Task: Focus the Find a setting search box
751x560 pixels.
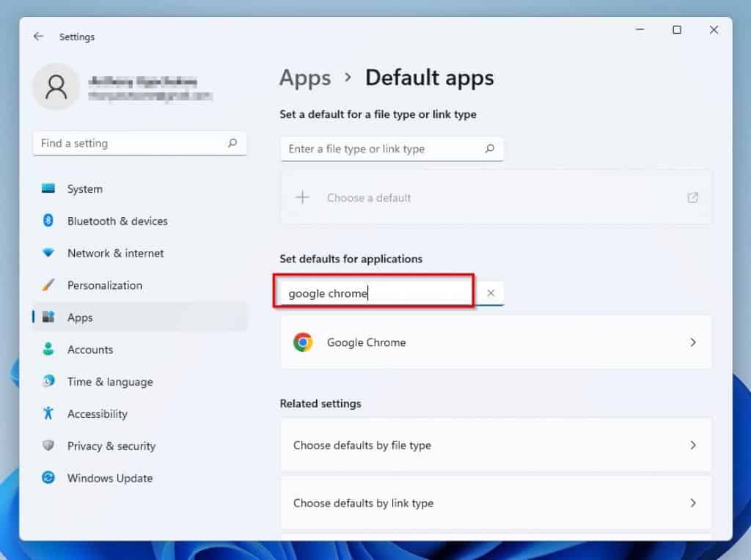Action: [x=140, y=143]
